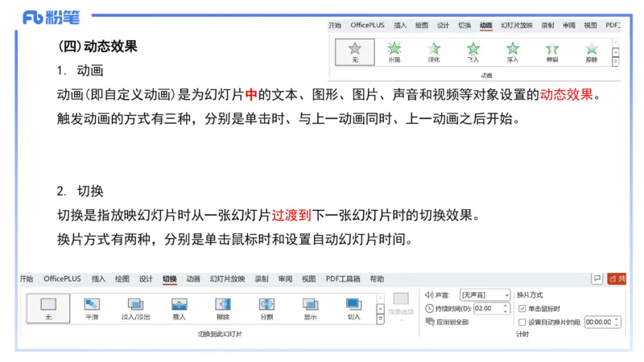Viewport: 644px width, 362px height.
Task: Open the 帮助 help tab
Action: tap(377, 279)
